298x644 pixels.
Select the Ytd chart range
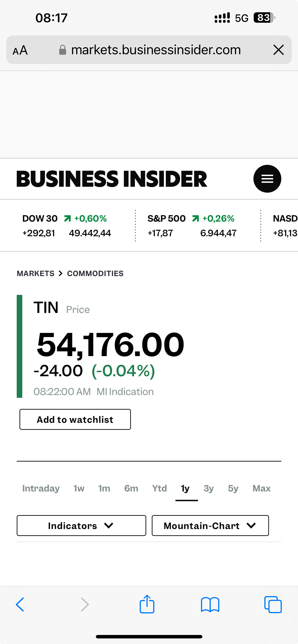coord(159,488)
